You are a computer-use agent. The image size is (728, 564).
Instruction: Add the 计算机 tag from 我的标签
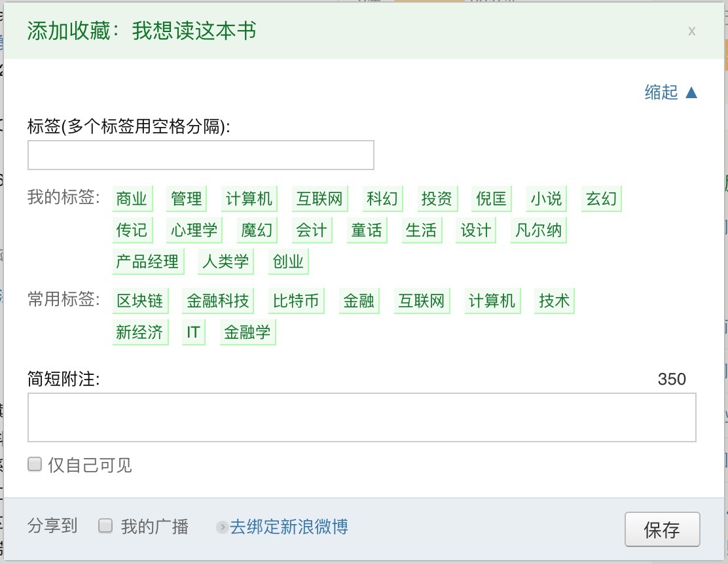click(x=249, y=199)
